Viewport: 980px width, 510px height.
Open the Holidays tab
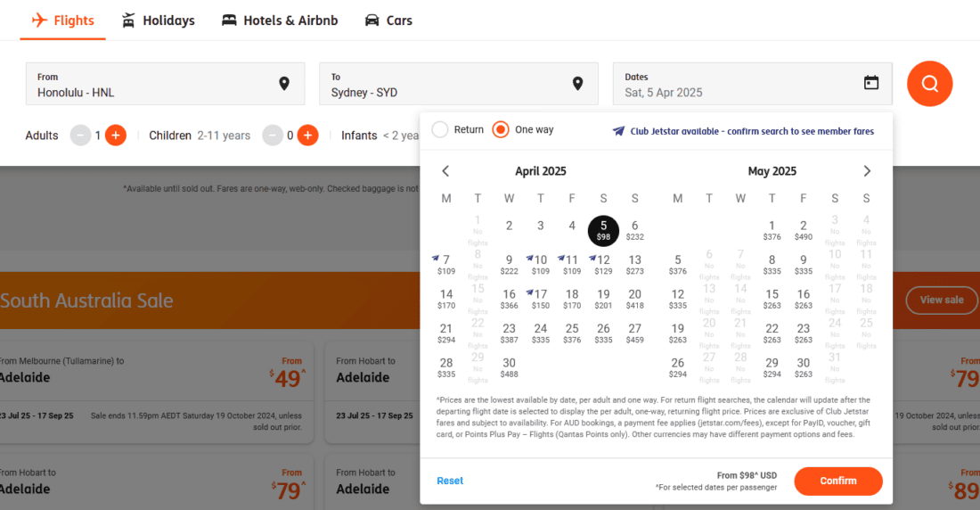pyautogui.click(x=158, y=21)
